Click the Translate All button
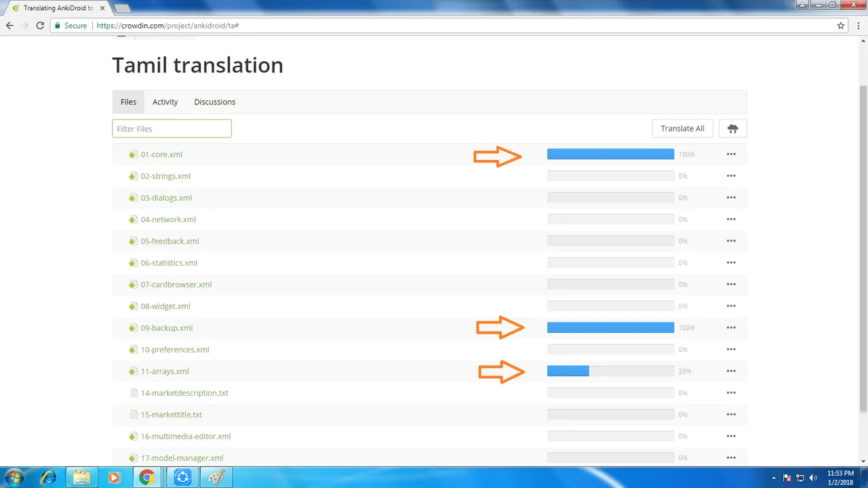 tap(682, 129)
